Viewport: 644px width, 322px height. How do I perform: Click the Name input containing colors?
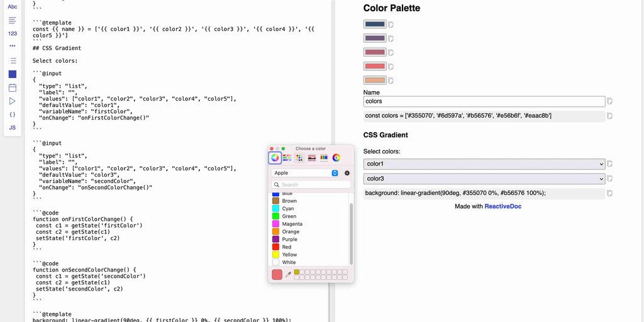coord(484,101)
